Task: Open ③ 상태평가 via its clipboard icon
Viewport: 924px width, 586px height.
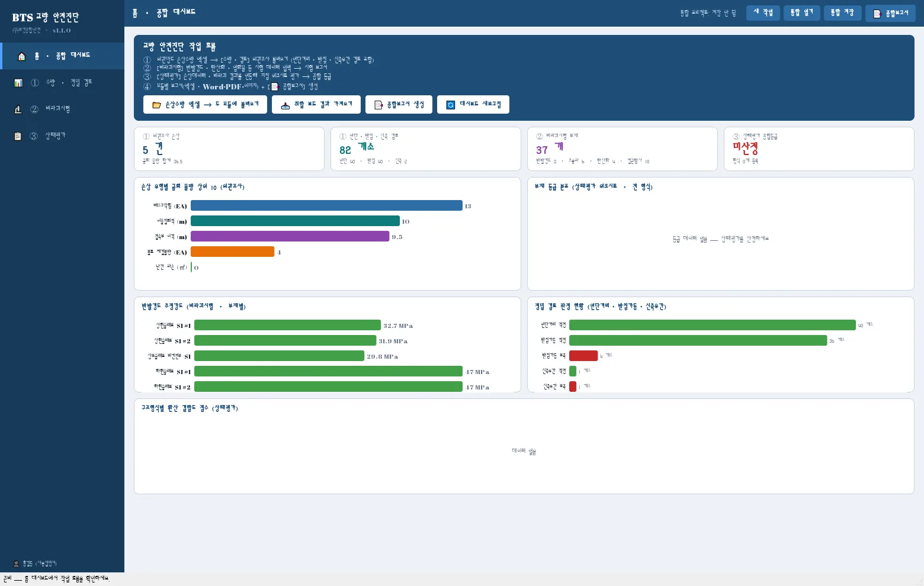Action: 18,136
